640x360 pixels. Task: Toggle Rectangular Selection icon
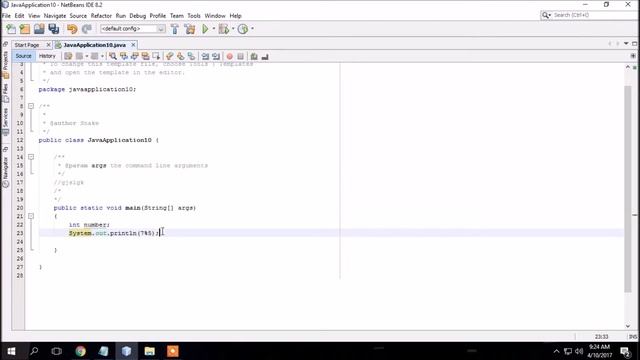coord(156,56)
